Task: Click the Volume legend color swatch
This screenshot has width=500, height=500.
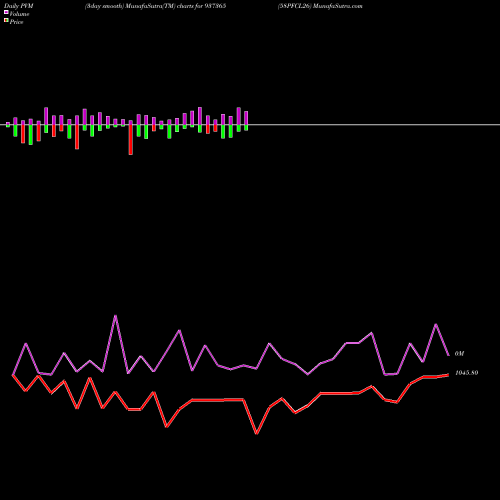Action: 6,13
